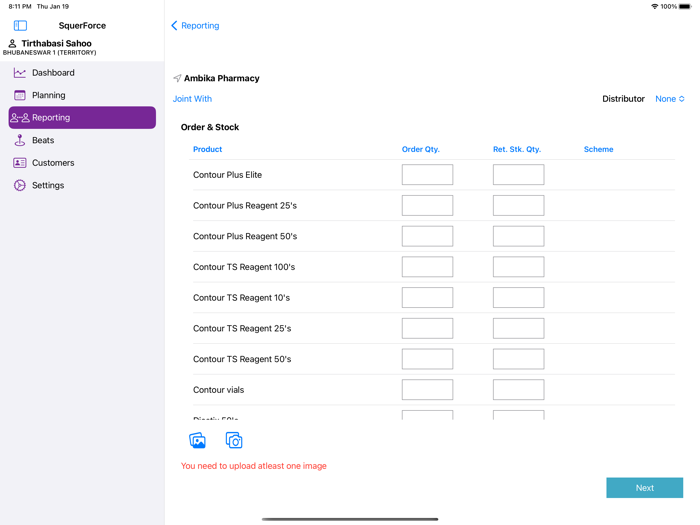Click Order Qty field for Contour Plus Reagent 50's
The width and height of the screenshot is (700, 525).
427,236
